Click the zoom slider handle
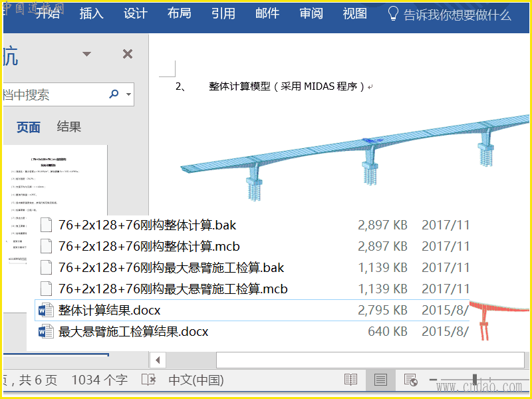 click(x=475, y=379)
